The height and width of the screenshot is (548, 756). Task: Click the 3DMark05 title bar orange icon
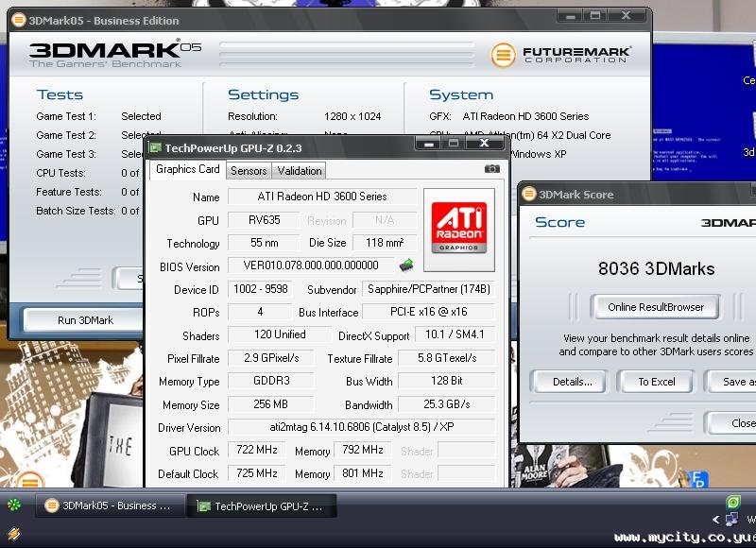18,20
